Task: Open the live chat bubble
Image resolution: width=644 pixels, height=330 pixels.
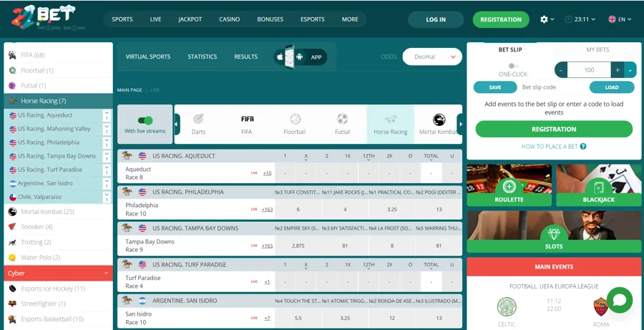Action: pyautogui.click(x=620, y=300)
